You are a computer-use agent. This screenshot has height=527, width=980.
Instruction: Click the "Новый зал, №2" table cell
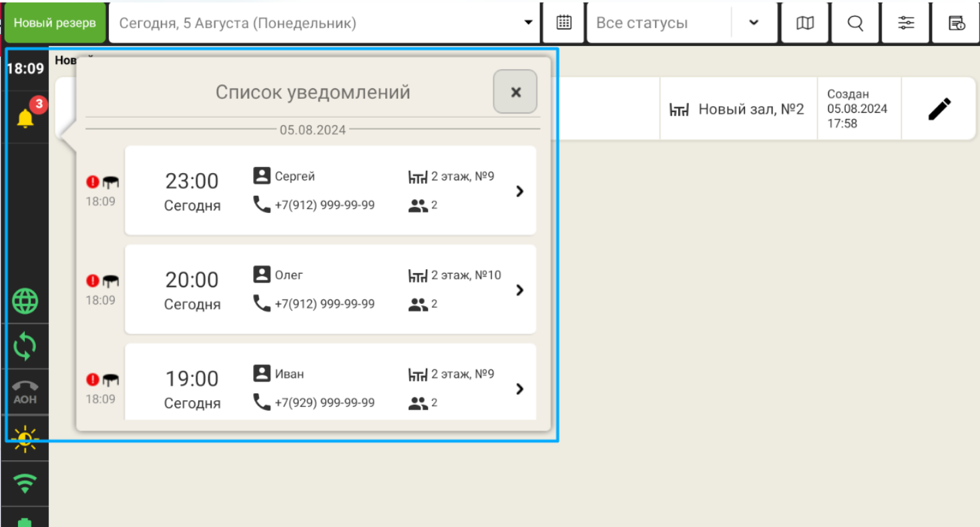[x=738, y=109]
